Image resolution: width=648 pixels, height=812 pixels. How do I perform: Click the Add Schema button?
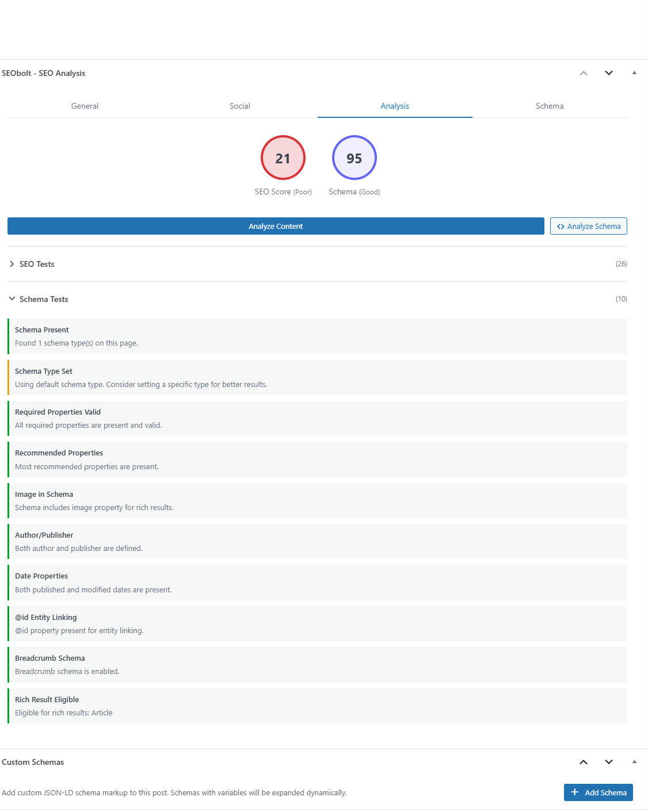pos(599,792)
